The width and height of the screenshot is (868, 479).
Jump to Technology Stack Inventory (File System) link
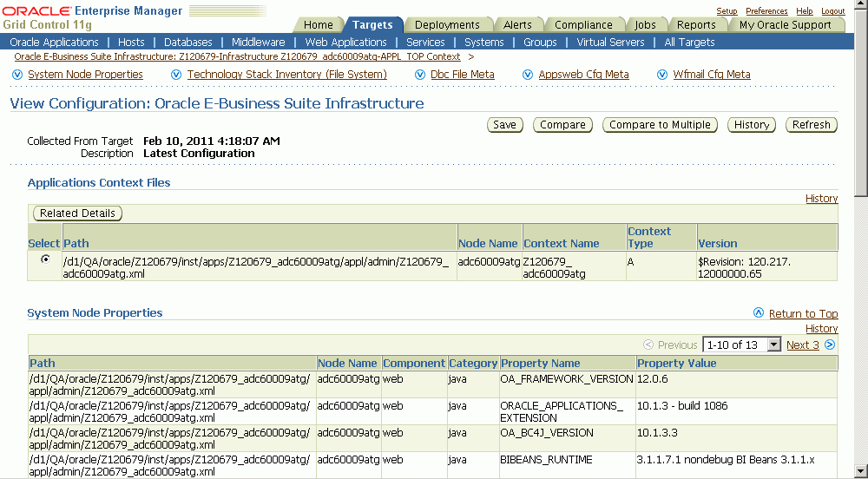[x=286, y=74]
